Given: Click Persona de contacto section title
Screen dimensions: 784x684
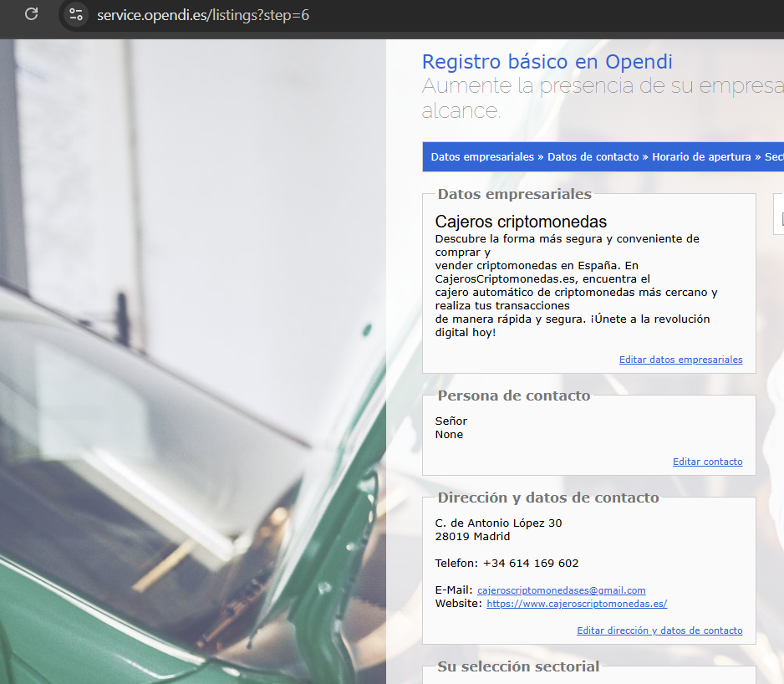Looking at the screenshot, I should click(x=513, y=396).
